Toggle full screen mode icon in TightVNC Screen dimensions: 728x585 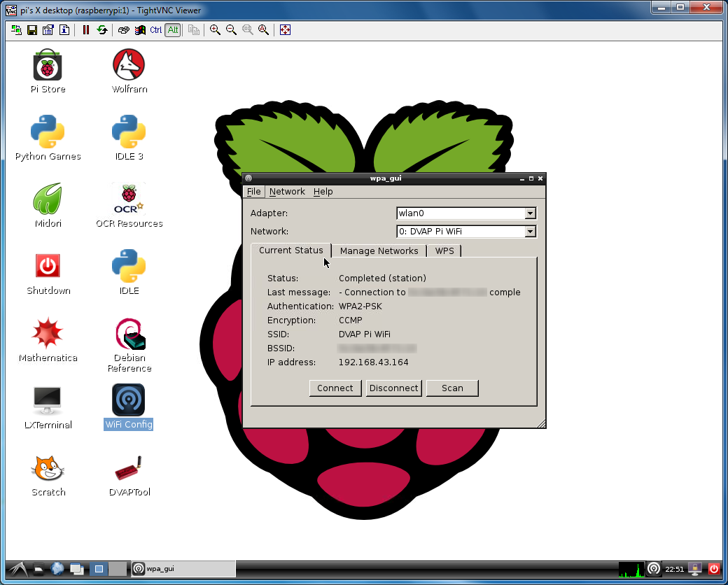point(285,30)
